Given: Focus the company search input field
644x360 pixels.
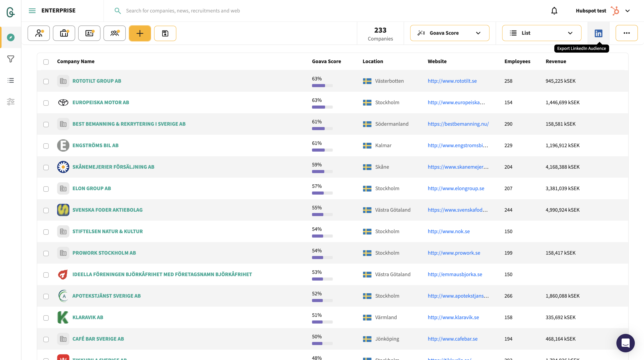Looking at the screenshot, I should [x=325, y=11].
